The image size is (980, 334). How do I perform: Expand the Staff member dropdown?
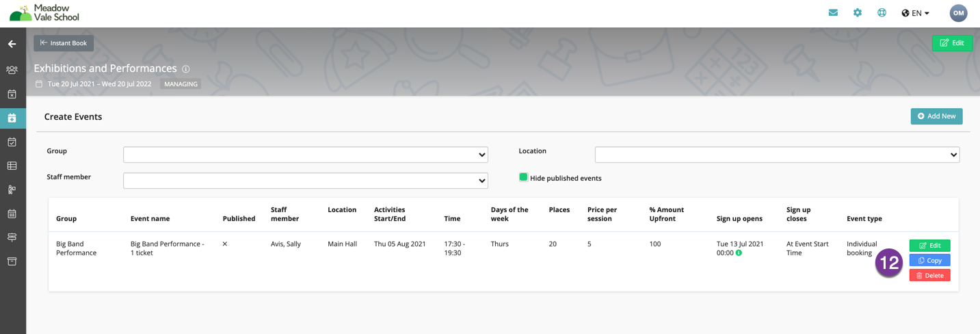click(x=306, y=181)
